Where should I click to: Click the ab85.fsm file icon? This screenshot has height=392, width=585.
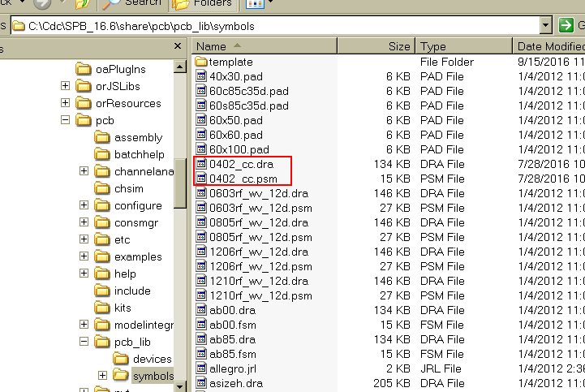point(201,354)
